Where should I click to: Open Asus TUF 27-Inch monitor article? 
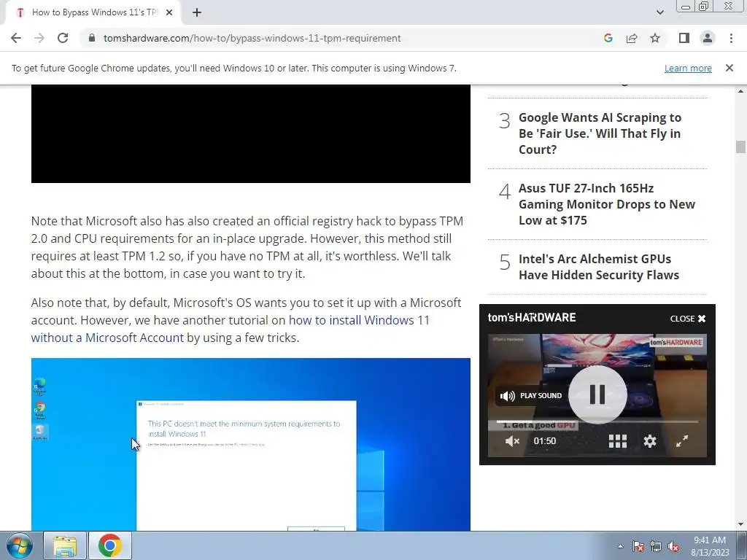tap(606, 204)
